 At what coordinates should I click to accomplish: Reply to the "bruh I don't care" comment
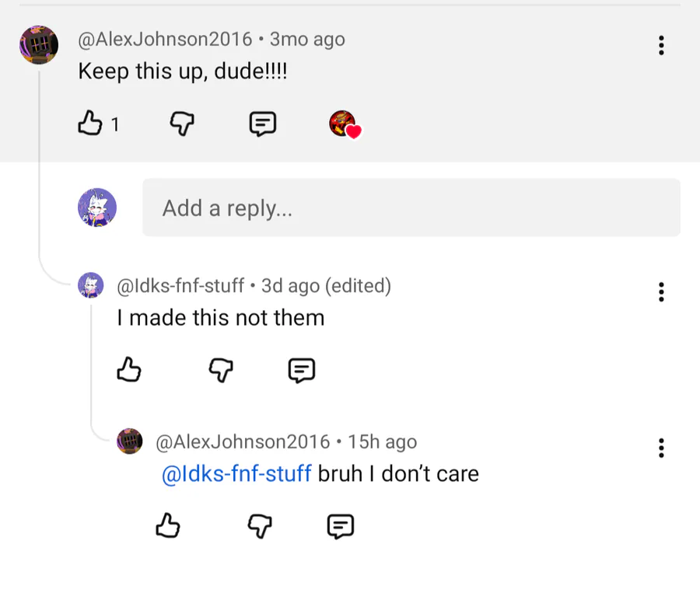click(340, 526)
